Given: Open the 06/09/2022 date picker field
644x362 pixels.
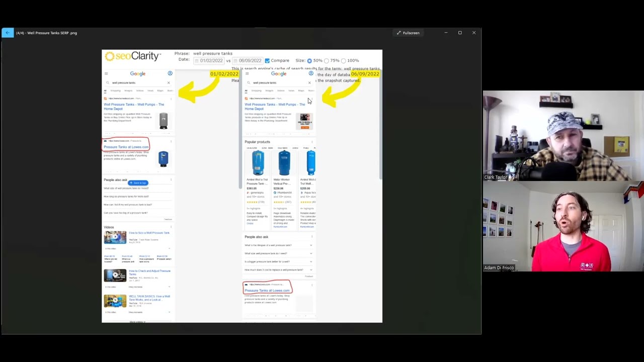Looking at the screenshot, I should point(248,60).
